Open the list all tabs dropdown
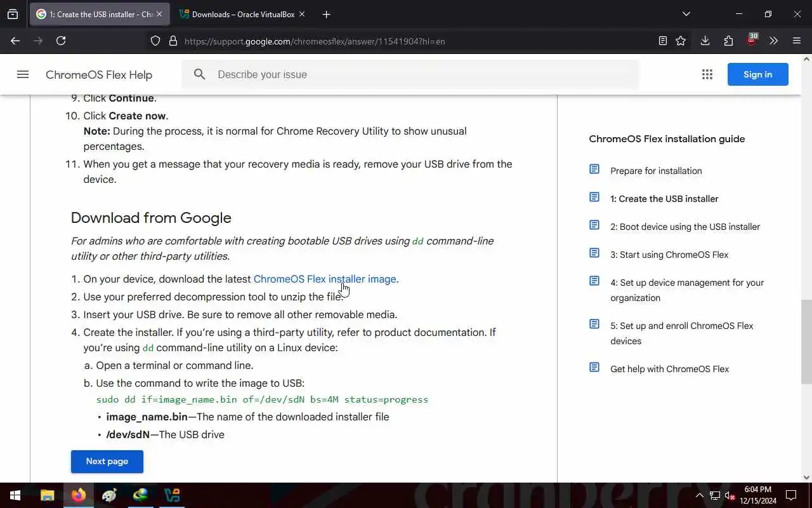Viewport: 812px width, 508px height. [686, 14]
